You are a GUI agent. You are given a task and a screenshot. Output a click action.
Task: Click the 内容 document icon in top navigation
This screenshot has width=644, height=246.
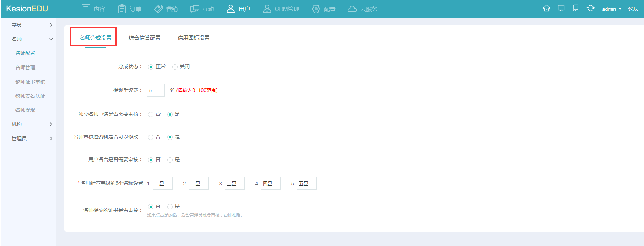coord(86,9)
